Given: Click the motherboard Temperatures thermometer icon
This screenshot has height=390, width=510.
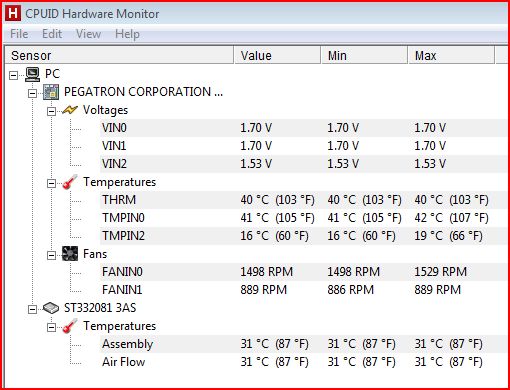Looking at the screenshot, I should pyautogui.click(x=70, y=182).
